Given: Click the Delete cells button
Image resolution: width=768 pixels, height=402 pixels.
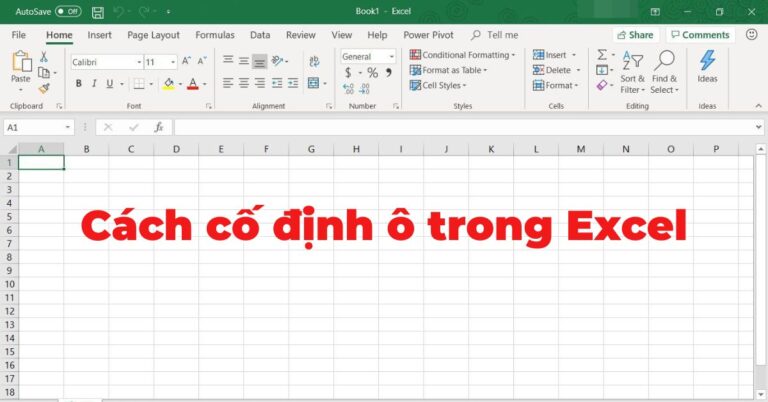Looking at the screenshot, I should coord(552,70).
